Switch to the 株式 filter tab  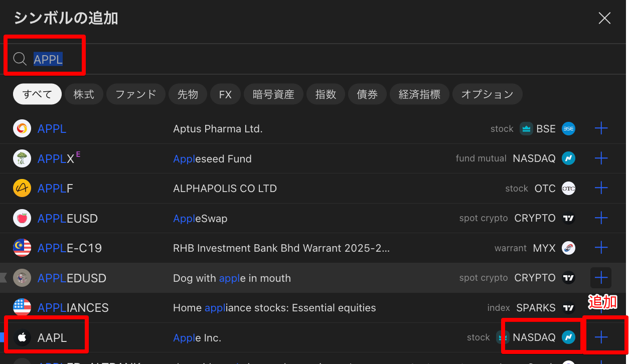84,94
